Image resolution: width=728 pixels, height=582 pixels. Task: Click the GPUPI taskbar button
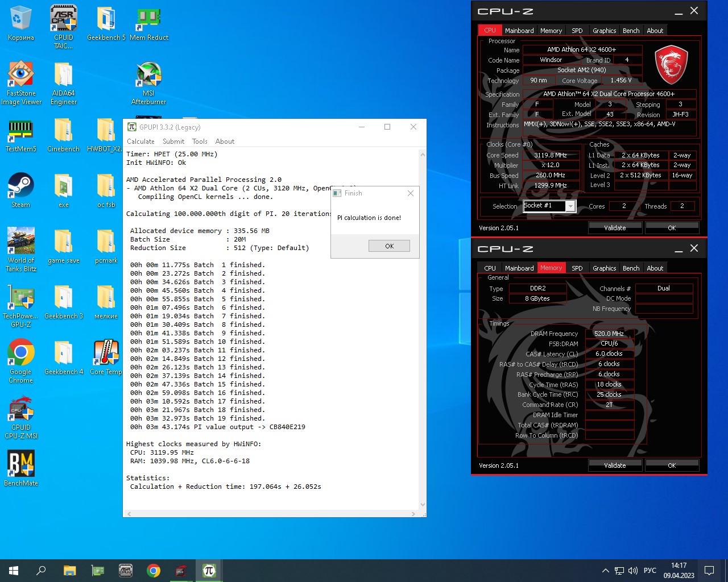(209, 571)
